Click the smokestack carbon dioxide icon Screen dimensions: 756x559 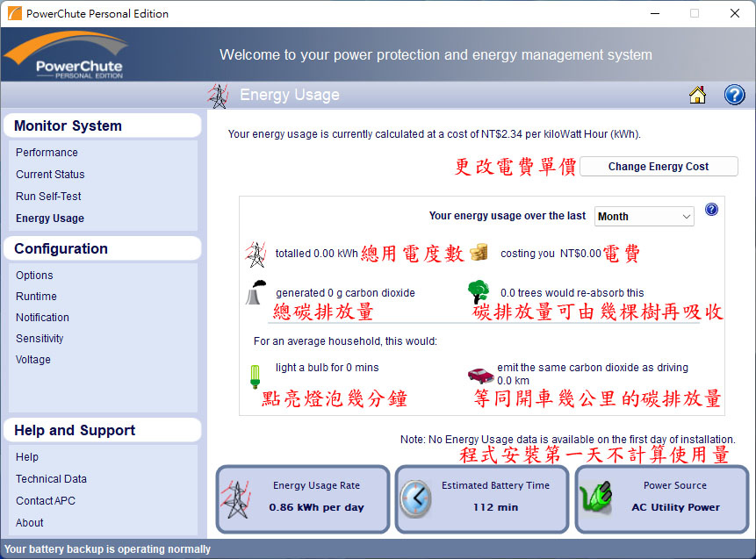tap(256, 292)
